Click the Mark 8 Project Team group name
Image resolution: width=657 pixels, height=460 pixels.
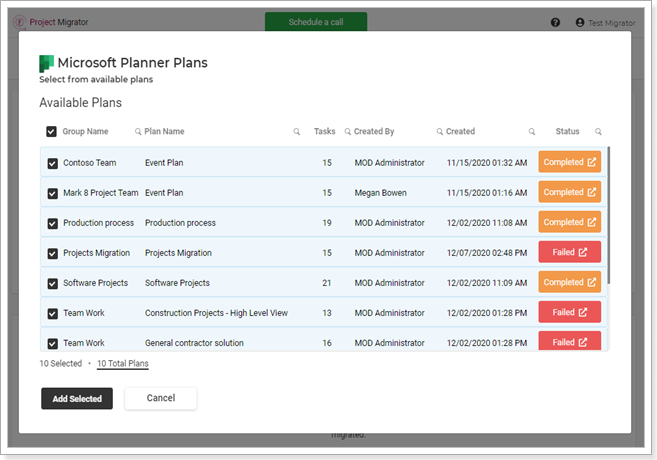(x=101, y=193)
